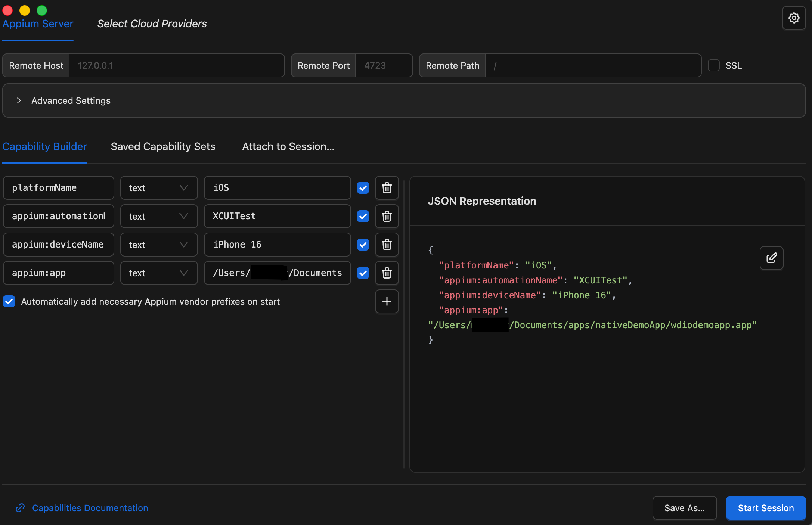Click the Save As... button

684,508
